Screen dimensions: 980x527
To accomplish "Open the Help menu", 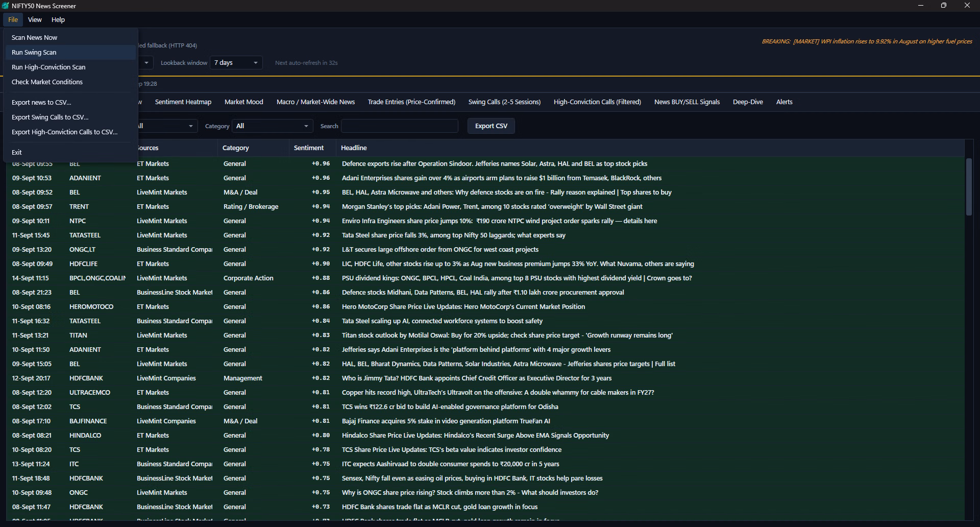I will coord(58,19).
